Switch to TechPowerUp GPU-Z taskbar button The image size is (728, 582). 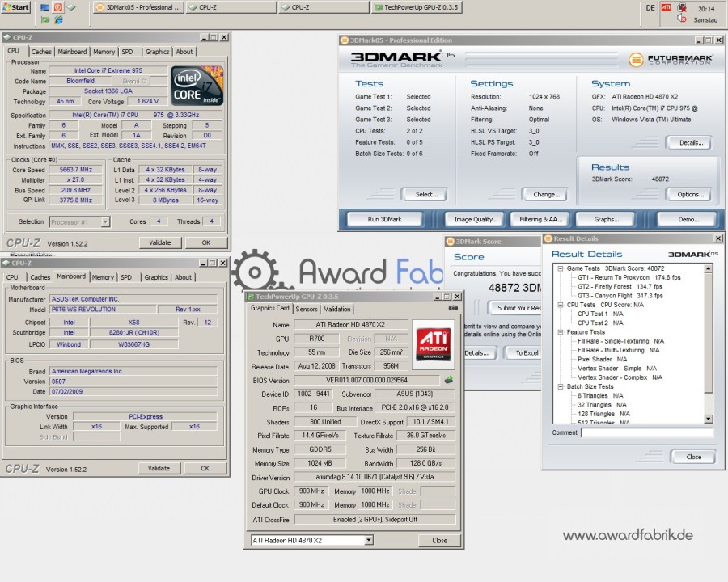point(417,7)
